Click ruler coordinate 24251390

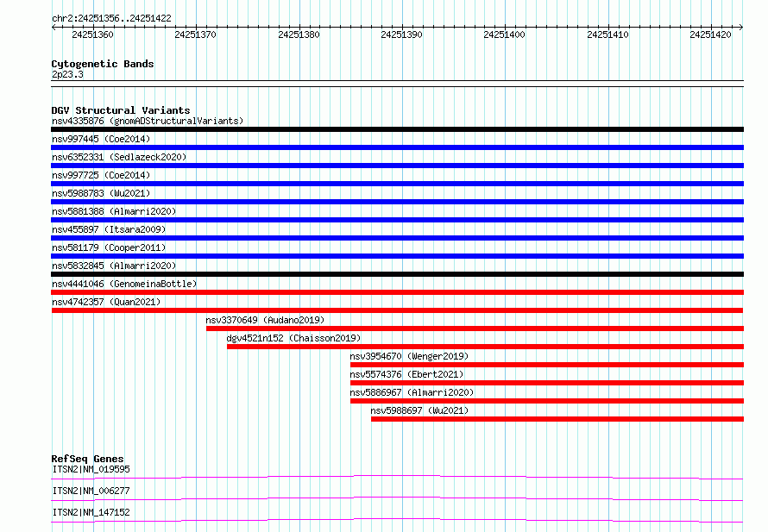[401, 34]
